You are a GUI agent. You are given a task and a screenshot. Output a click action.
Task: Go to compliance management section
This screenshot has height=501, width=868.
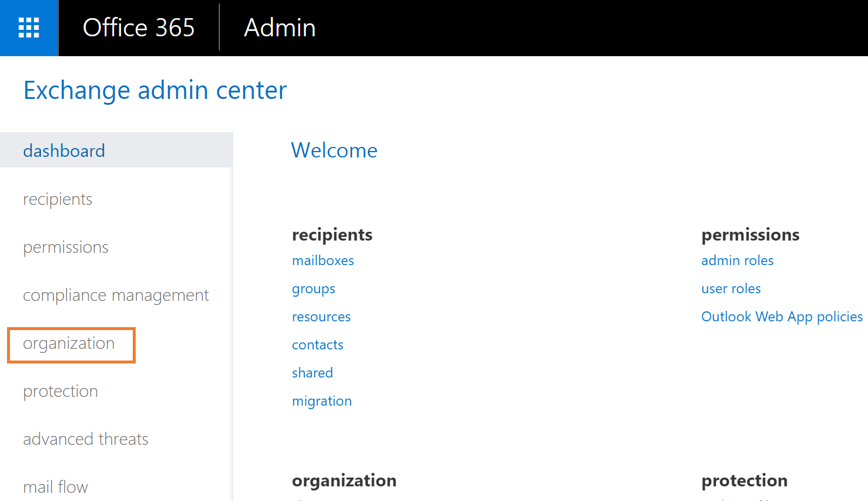(x=116, y=296)
